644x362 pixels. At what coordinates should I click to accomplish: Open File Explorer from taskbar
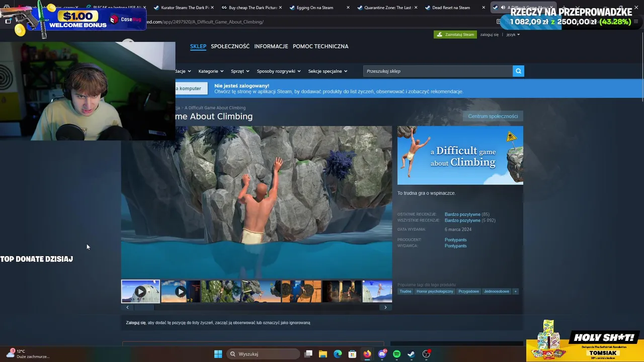tap(323, 354)
